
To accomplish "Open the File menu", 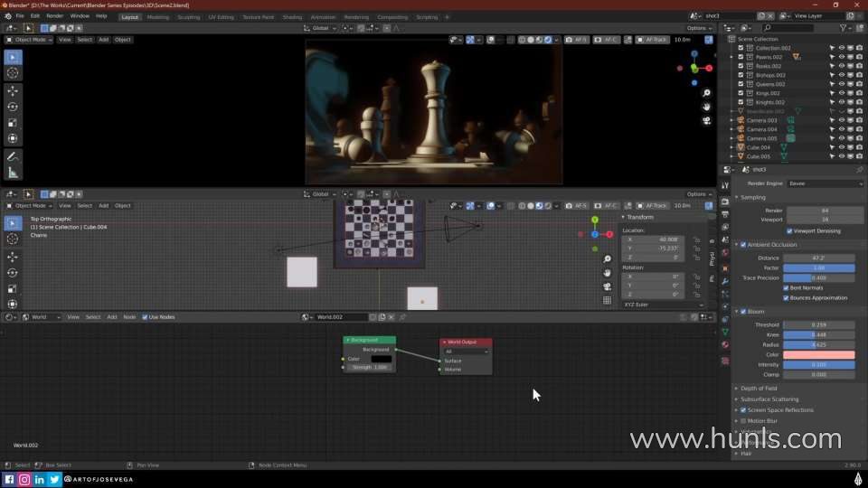I will pos(20,16).
